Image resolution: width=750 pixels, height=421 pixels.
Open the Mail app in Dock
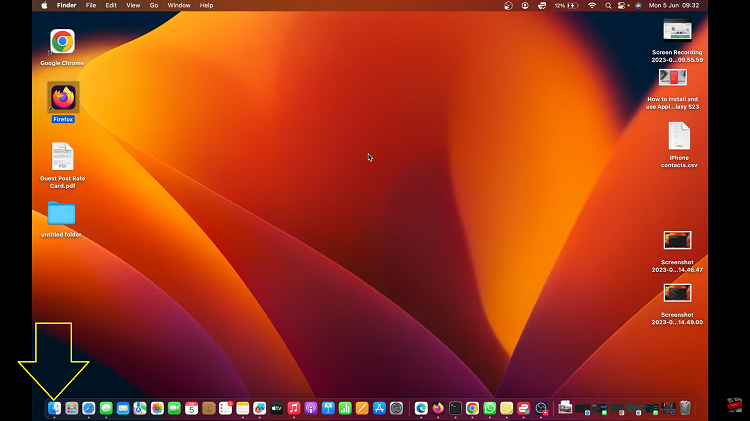pos(123,408)
